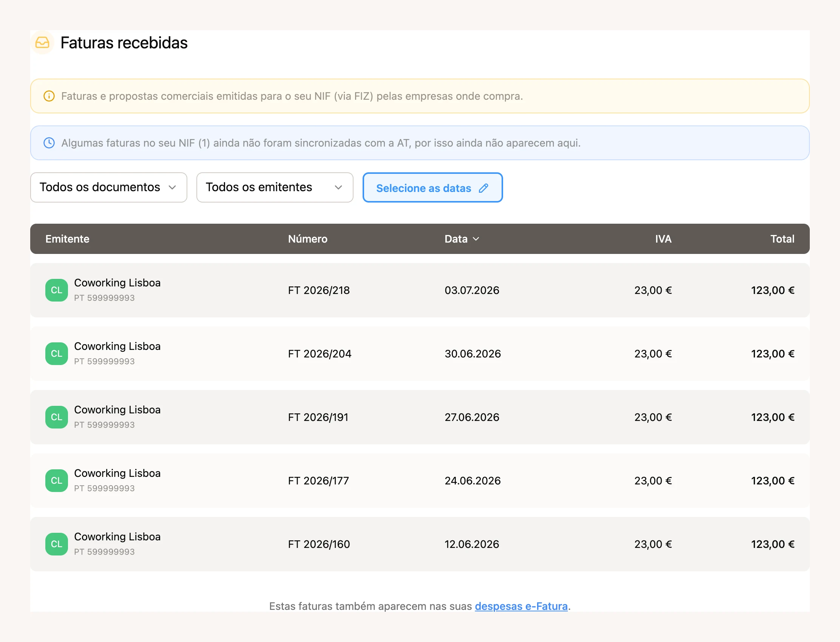
Task: Click the date 12.06.2026
Action: click(x=472, y=544)
